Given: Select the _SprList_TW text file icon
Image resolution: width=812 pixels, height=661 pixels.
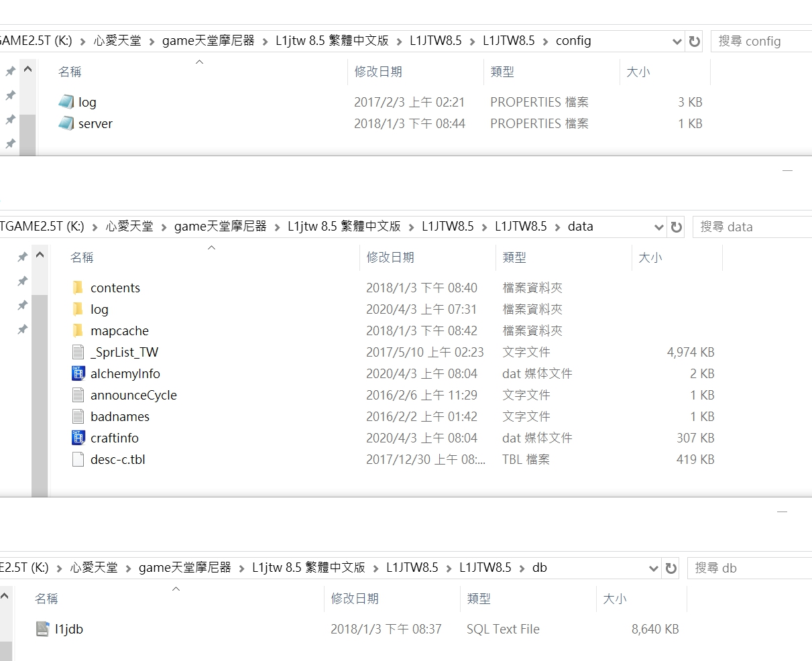Looking at the screenshot, I should coord(78,352).
